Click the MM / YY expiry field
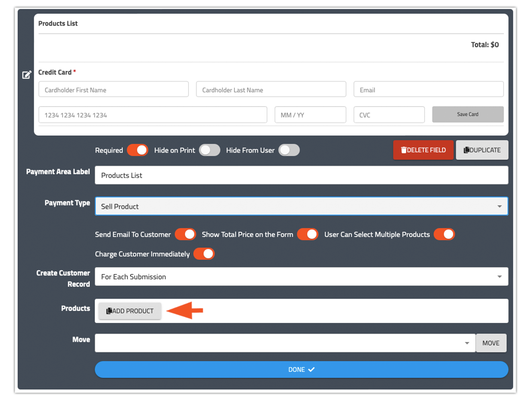Viewport: 532px width, 402px height. click(x=310, y=115)
